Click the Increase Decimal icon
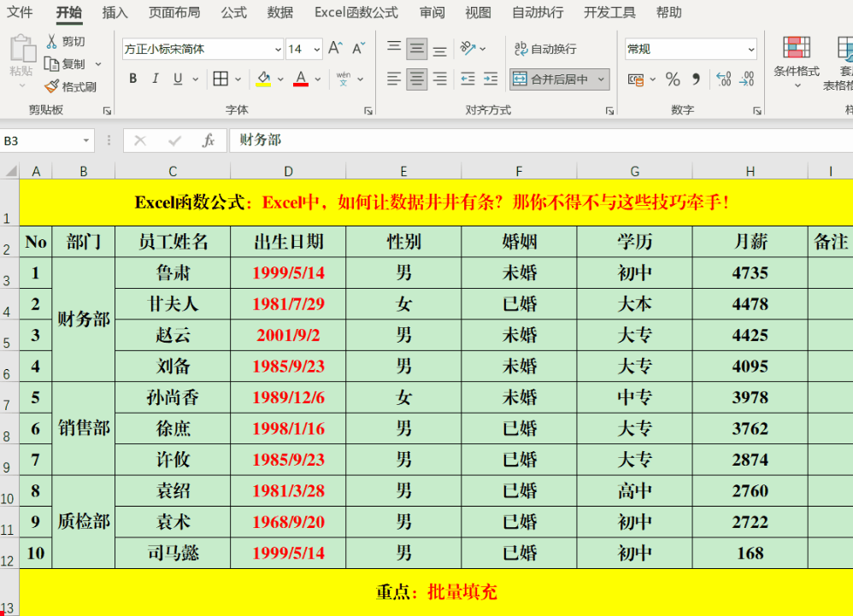This screenshot has height=616, width=853. [x=724, y=79]
